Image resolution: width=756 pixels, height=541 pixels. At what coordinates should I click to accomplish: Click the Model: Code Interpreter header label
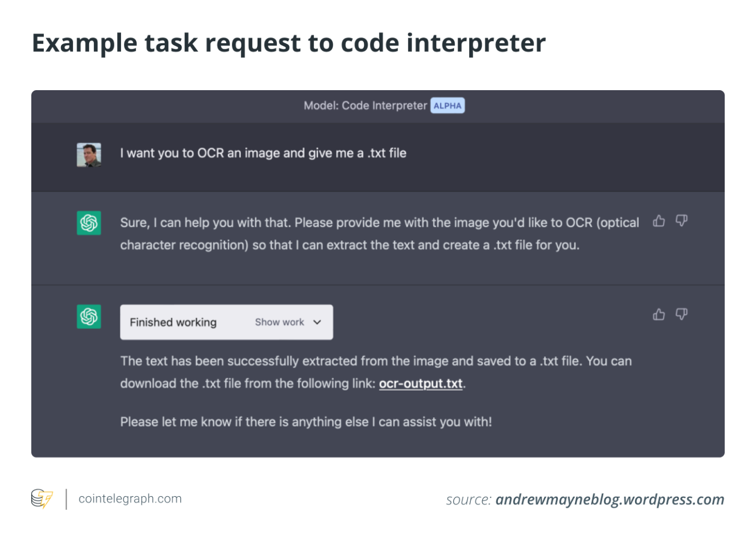coord(365,106)
